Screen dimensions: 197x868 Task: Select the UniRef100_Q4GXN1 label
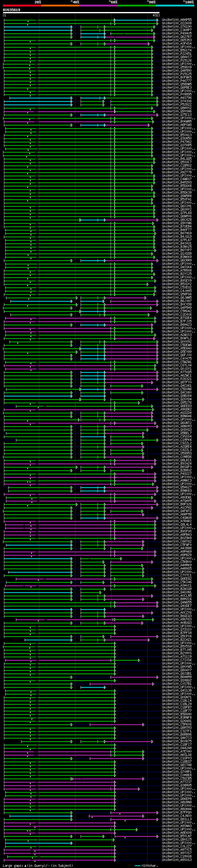pos(177,592)
